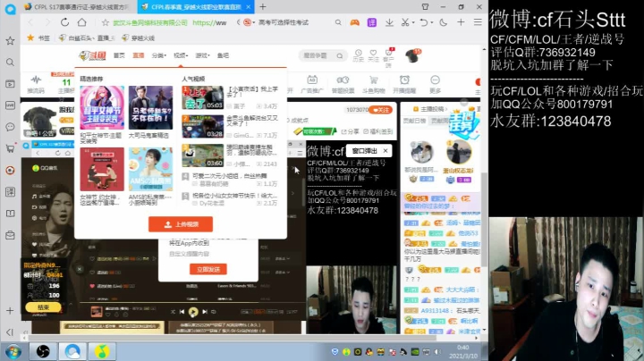Open the 穿越火线 bookmark
Image resolution: width=644 pixels, height=361 pixels.
point(139,38)
